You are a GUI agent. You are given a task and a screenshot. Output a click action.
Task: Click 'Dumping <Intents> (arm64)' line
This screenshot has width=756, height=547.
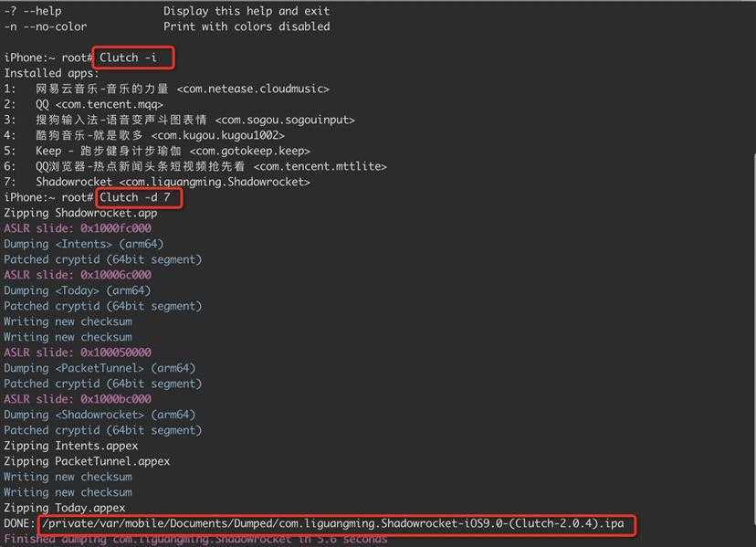84,244
